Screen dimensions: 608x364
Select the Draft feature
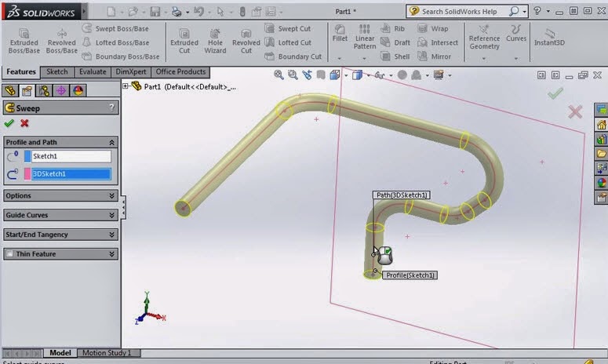click(x=395, y=42)
